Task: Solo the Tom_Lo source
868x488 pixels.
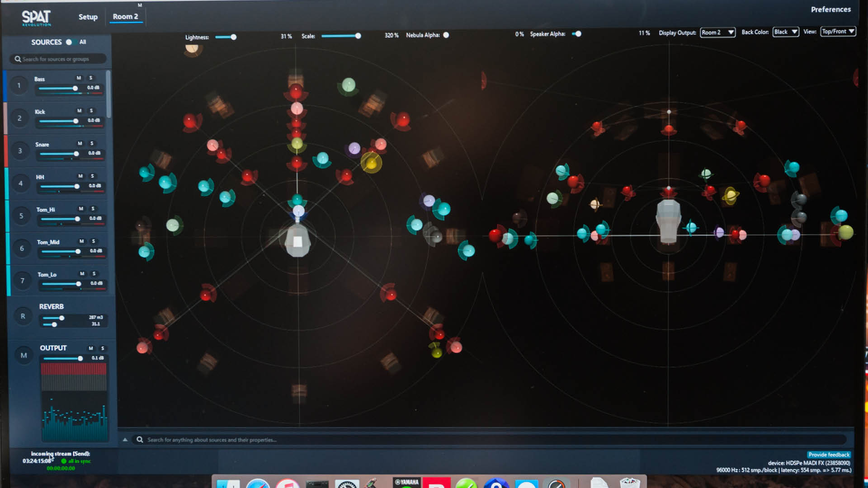Action: click(x=94, y=273)
